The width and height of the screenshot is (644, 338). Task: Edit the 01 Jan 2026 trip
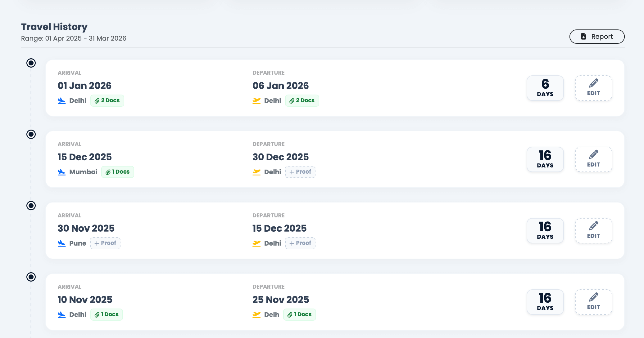point(593,88)
